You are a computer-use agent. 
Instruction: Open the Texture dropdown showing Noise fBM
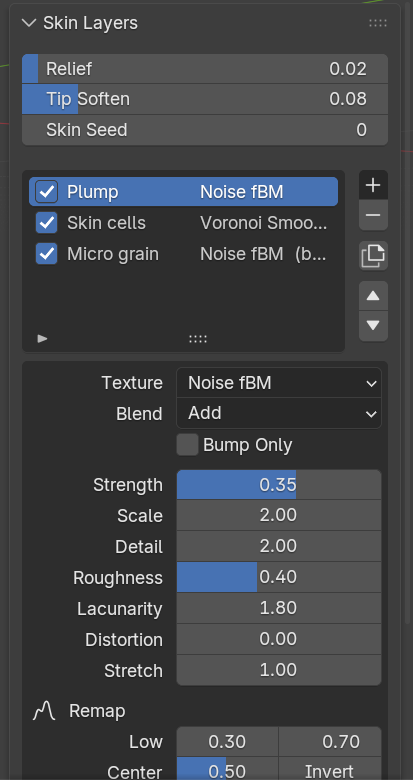pyautogui.click(x=279, y=383)
